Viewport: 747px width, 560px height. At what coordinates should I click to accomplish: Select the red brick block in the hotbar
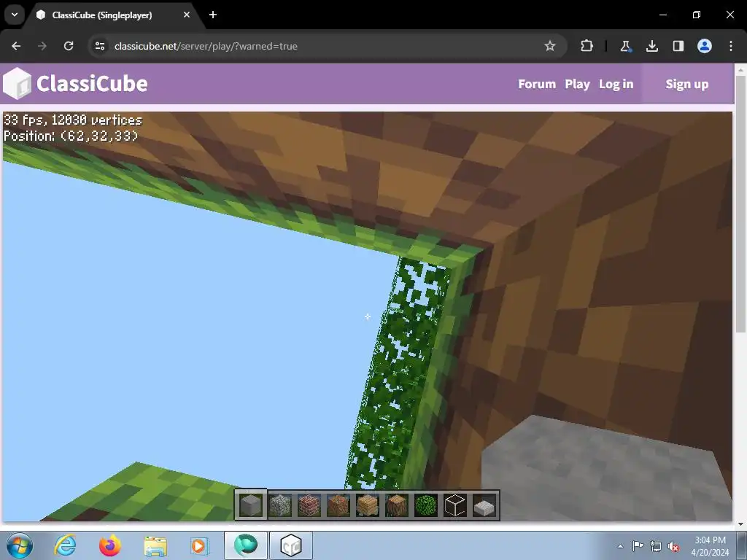pos(309,505)
